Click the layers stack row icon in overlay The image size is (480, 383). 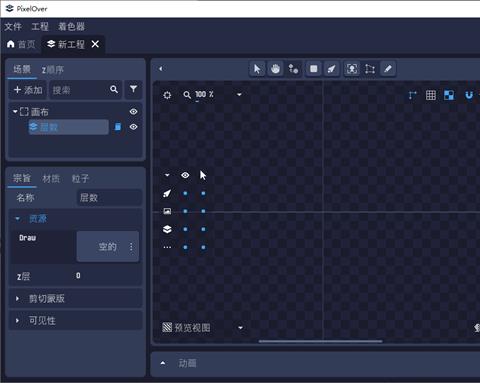coord(167,229)
